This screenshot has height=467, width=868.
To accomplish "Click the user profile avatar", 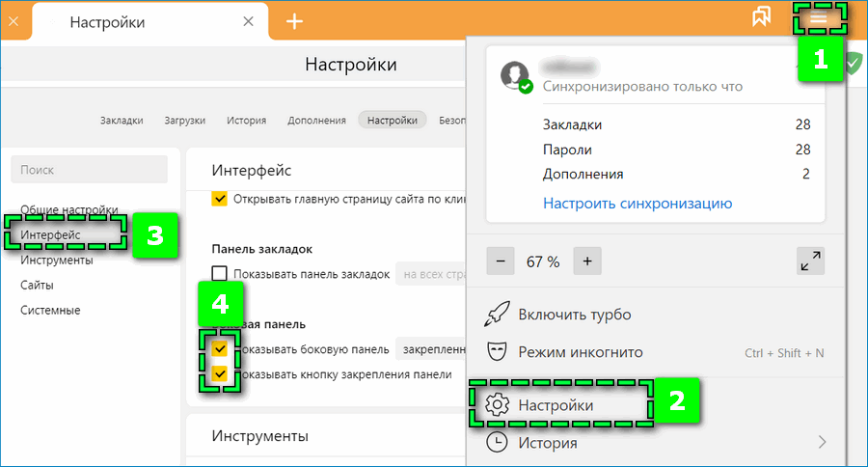I will (515, 76).
